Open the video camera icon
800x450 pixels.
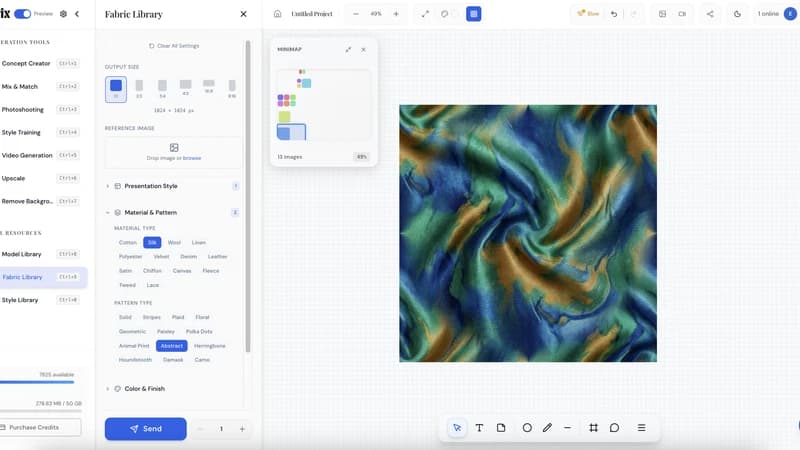coord(682,14)
